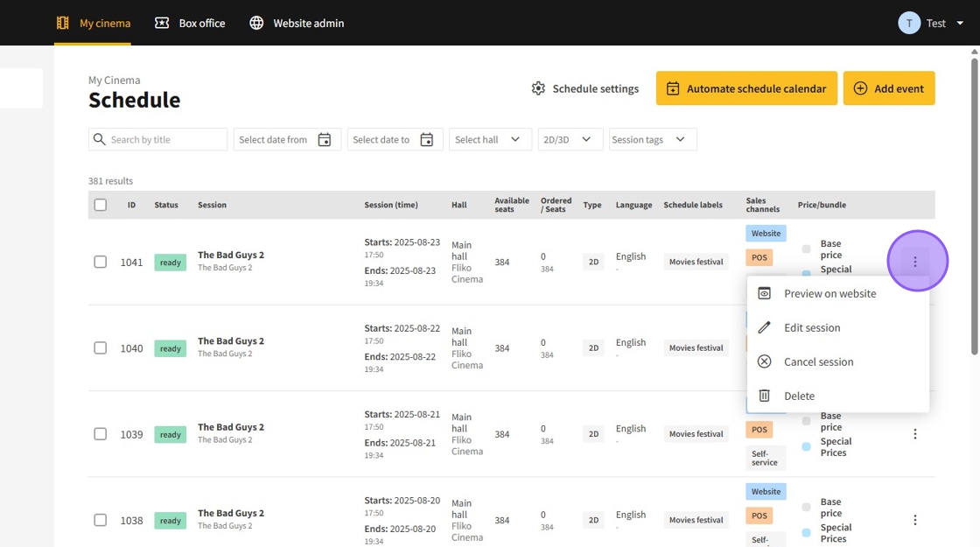The height and width of the screenshot is (547, 980).
Task: Click calendar icon in Select date to
Action: (426, 140)
